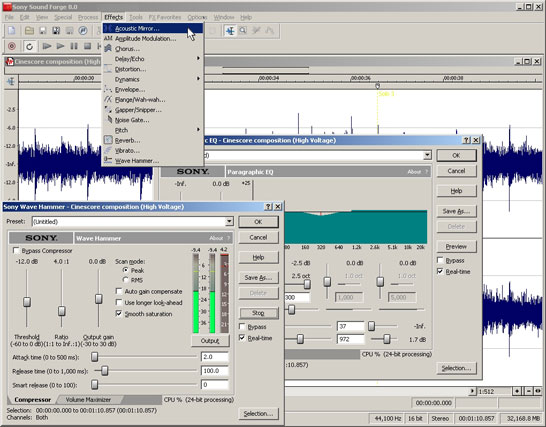Click the Ratio slider handle
The width and height of the screenshot is (546, 427).
(62, 311)
